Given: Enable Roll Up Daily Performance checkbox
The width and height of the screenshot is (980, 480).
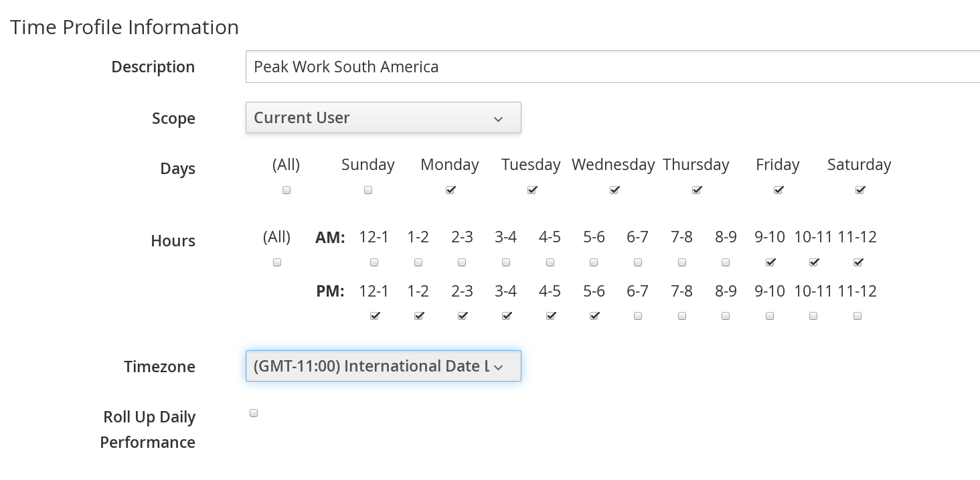Looking at the screenshot, I should (x=254, y=413).
